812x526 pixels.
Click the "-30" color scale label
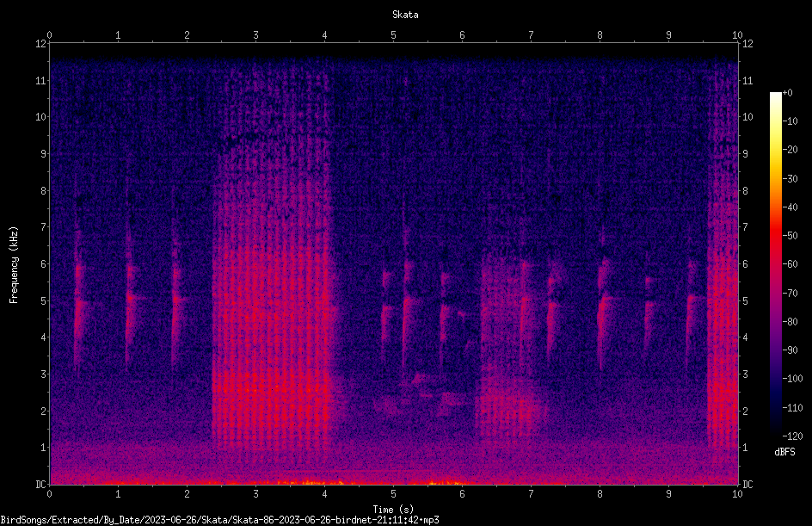tap(790, 179)
